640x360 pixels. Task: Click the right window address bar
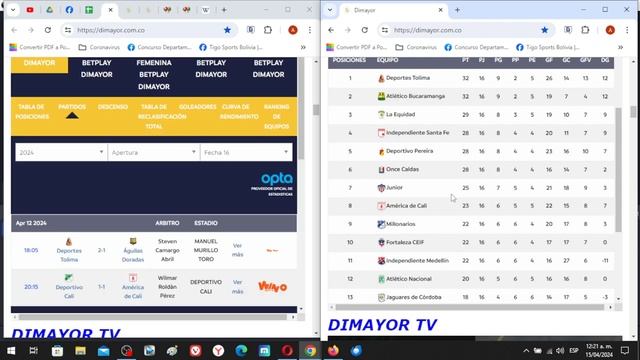(x=464, y=30)
